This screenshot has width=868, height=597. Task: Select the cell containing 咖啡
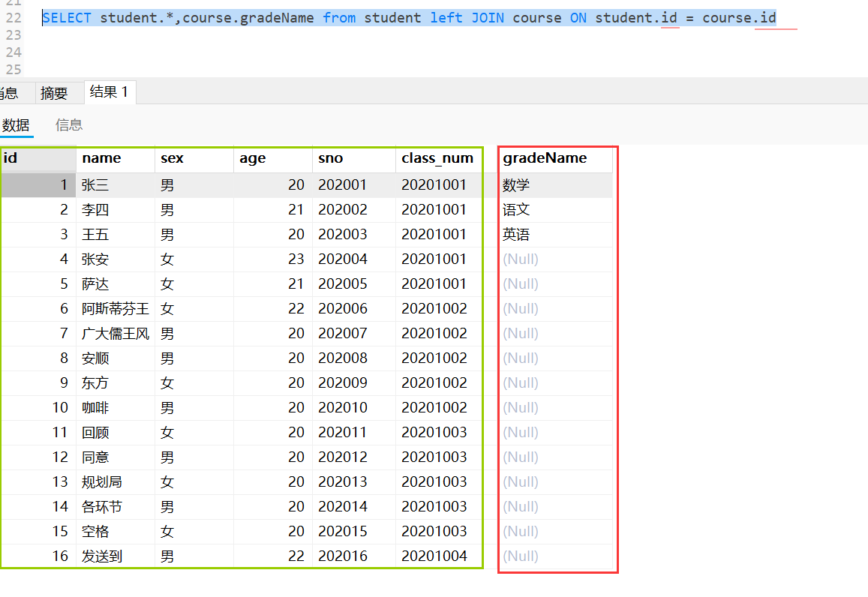[x=115, y=408]
